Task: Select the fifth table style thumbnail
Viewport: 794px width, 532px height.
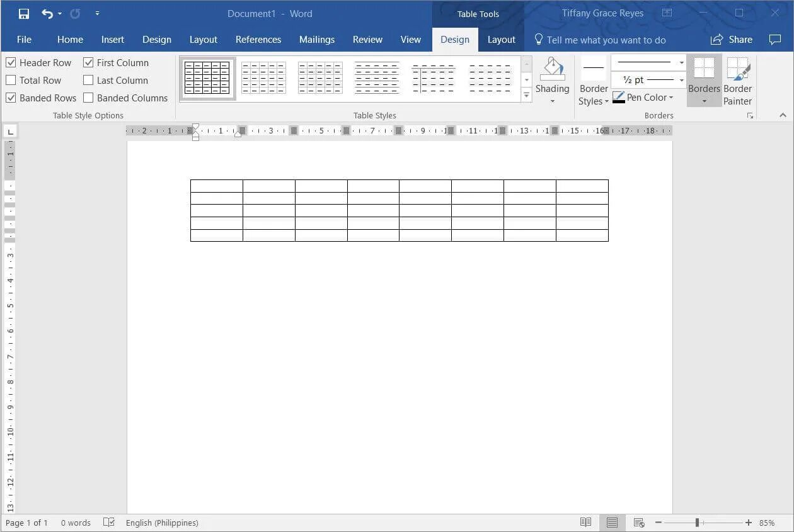Action: [x=434, y=79]
